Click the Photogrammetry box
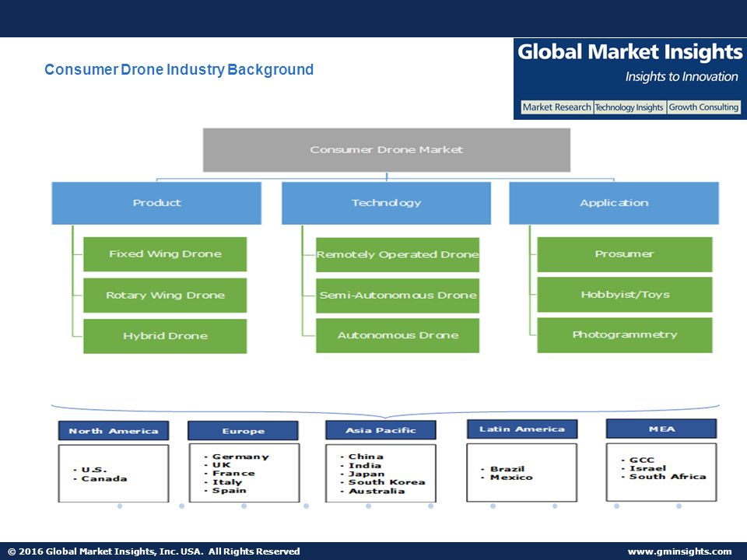 coord(625,335)
